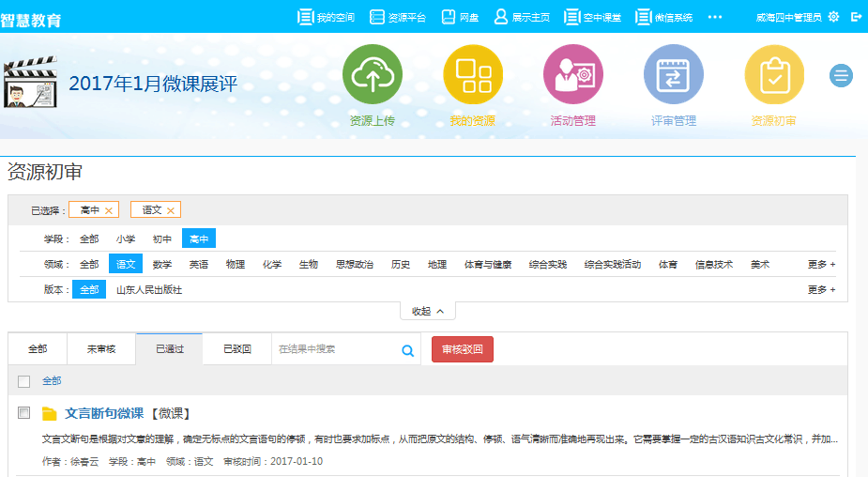Image resolution: width=868 pixels, height=477 pixels.
Task: Click the magnifier search icon
Action: pyautogui.click(x=408, y=350)
